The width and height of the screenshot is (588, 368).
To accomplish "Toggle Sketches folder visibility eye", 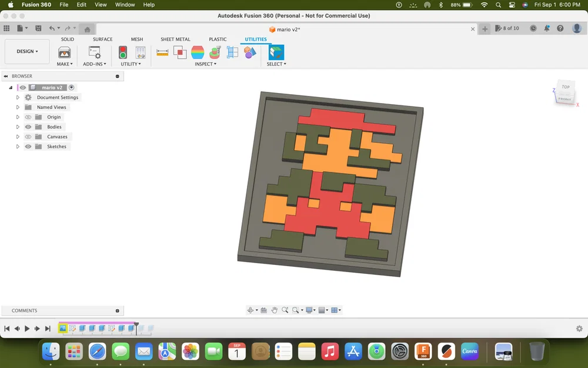I will [28, 147].
